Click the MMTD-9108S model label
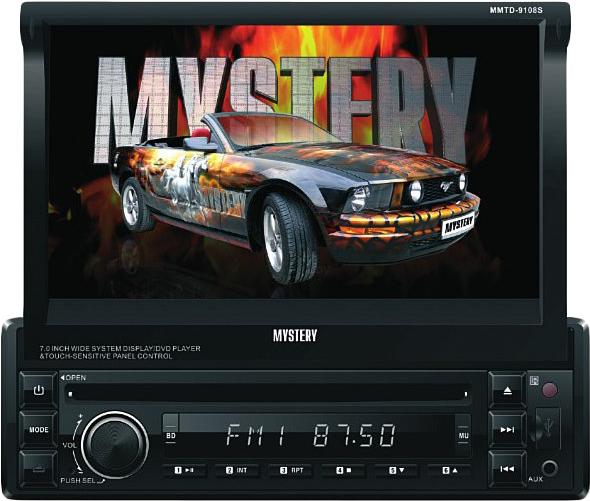The height and width of the screenshot is (501, 590). 516,11
